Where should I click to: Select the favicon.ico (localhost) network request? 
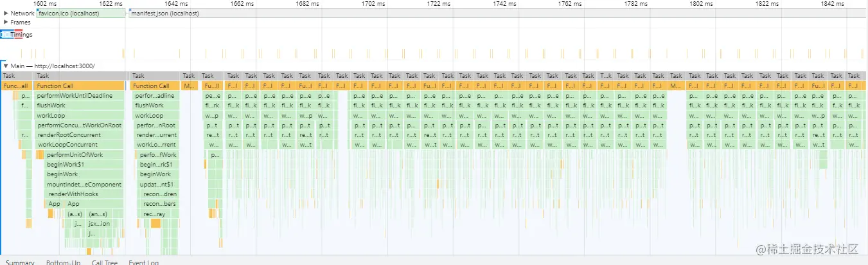pos(81,13)
